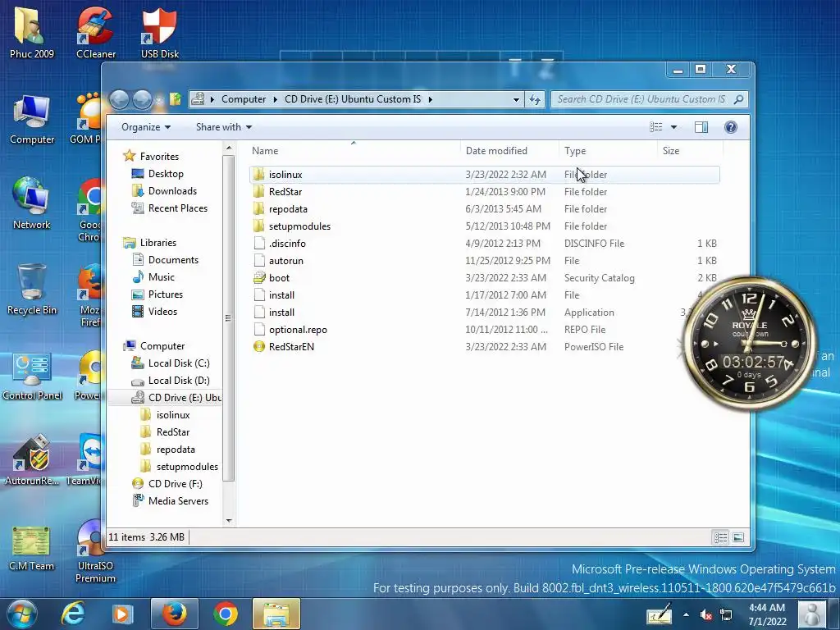Open Media Servers in sidebar
The height and width of the screenshot is (630, 840).
[x=178, y=501]
